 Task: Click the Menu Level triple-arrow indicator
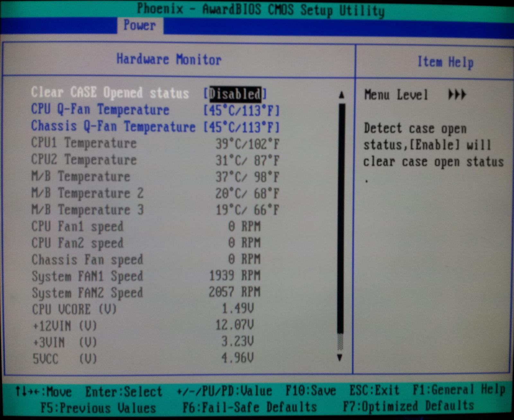(457, 95)
